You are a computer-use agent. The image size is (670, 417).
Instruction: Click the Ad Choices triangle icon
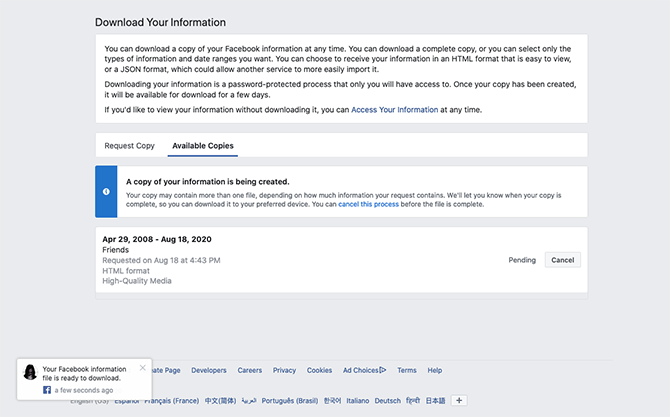(x=382, y=370)
